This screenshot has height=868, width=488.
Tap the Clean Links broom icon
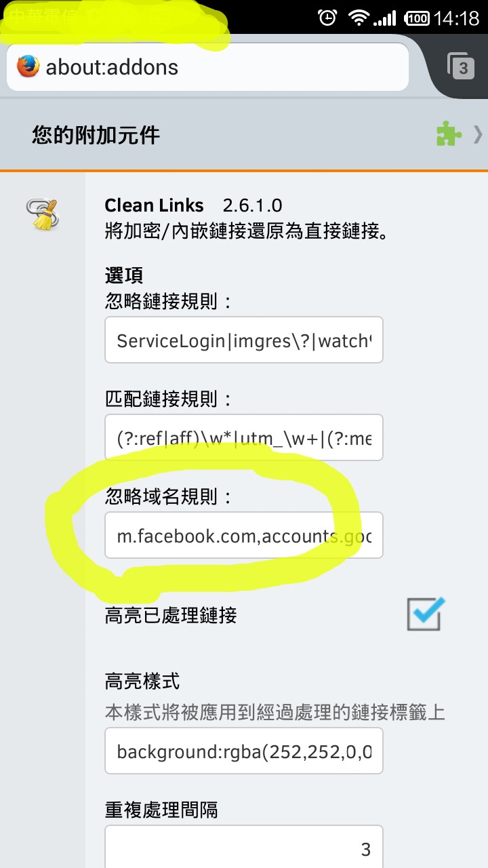43,214
